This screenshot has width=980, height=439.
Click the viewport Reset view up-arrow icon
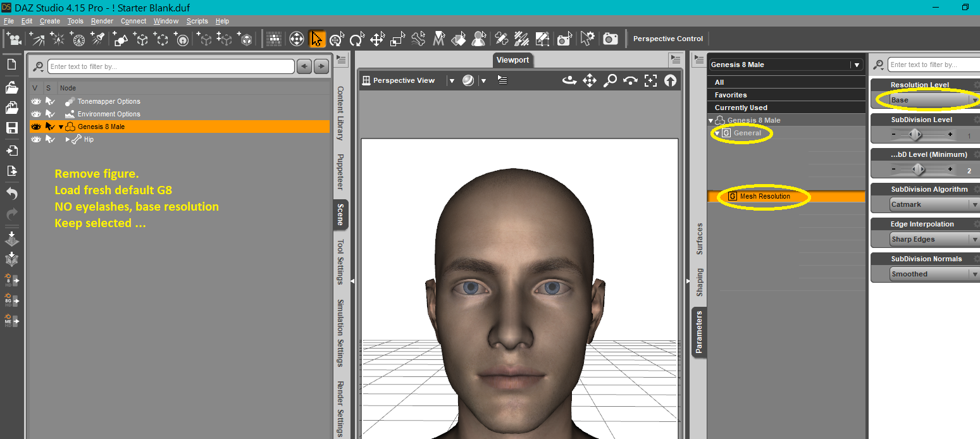(x=670, y=80)
